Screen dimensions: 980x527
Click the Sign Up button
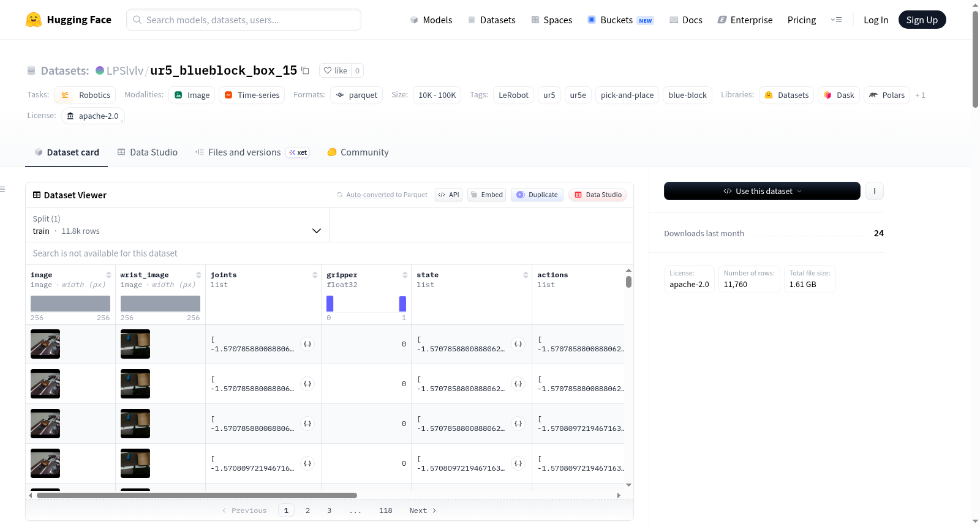922,20
